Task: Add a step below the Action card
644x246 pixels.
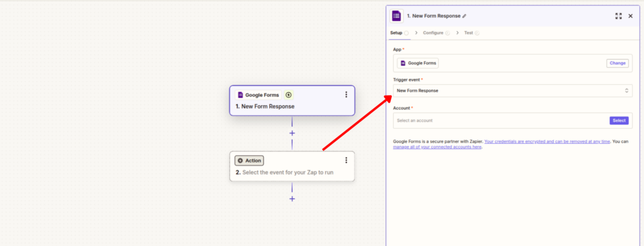Action: pos(292,198)
